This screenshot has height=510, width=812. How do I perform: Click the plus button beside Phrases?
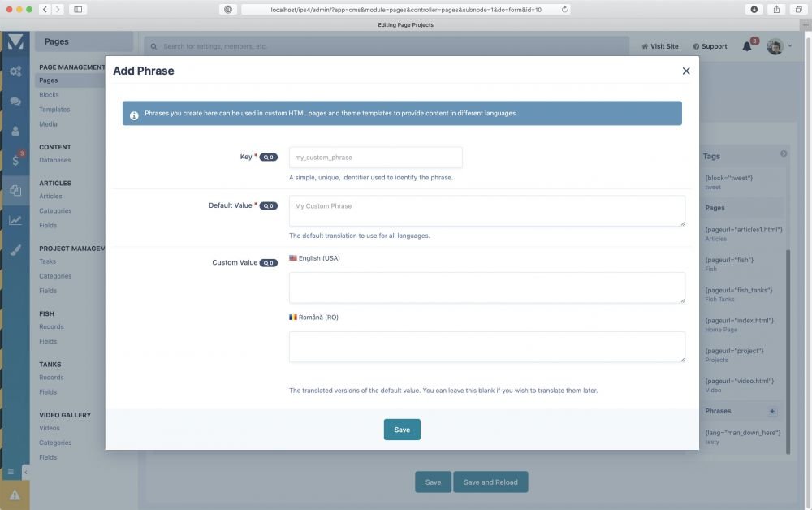click(772, 411)
